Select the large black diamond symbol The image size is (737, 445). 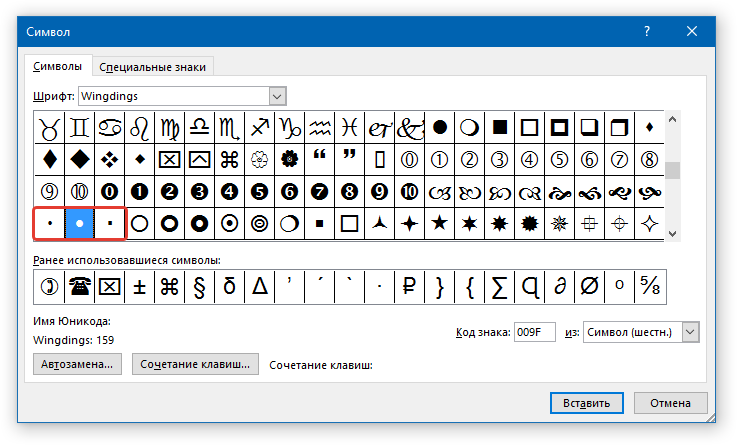pos(79,160)
